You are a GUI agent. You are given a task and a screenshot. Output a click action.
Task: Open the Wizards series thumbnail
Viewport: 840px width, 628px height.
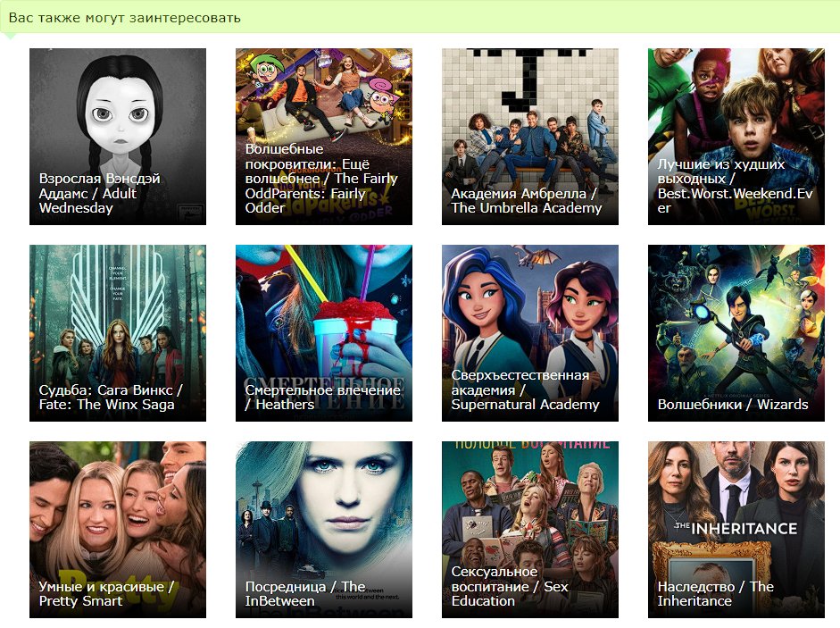pos(736,313)
